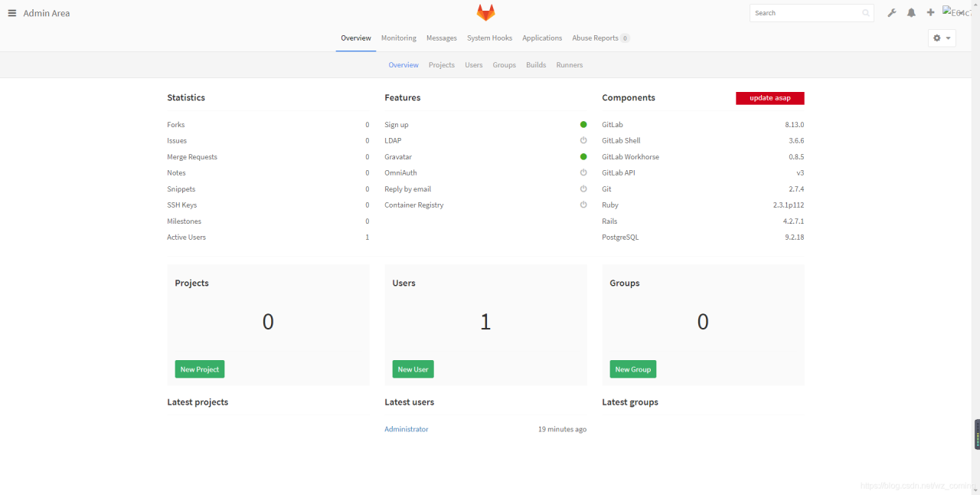Click the Git version 2.7.4
This screenshot has height=495, width=980.
click(x=796, y=188)
